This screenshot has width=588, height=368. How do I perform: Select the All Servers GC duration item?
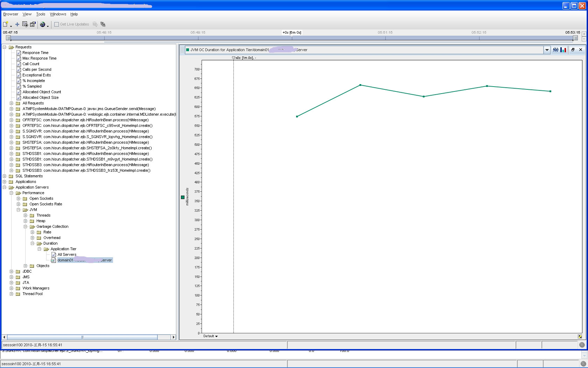click(x=67, y=254)
